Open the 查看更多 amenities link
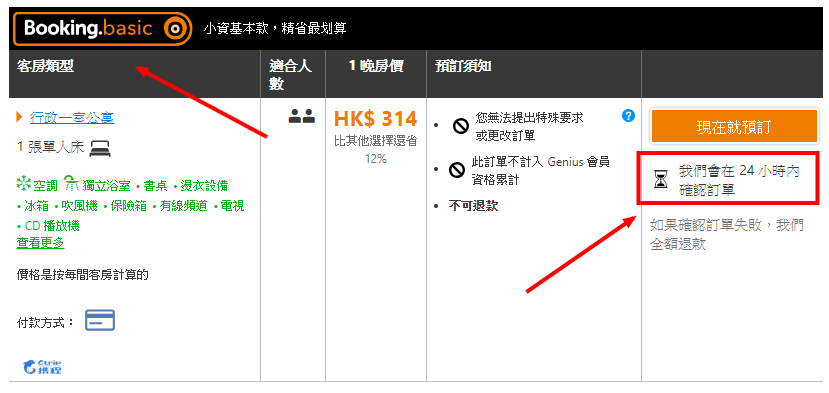The image size is (829, 393). pos(41,243)
